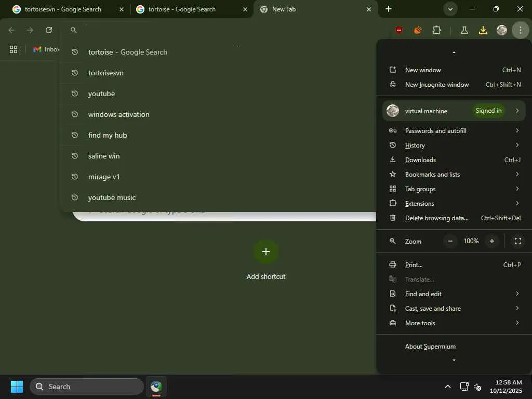This screenshot has width=532, height=399.
Task: Open the Extensions puzzle icon in toolbar
Action: [436, 30]
